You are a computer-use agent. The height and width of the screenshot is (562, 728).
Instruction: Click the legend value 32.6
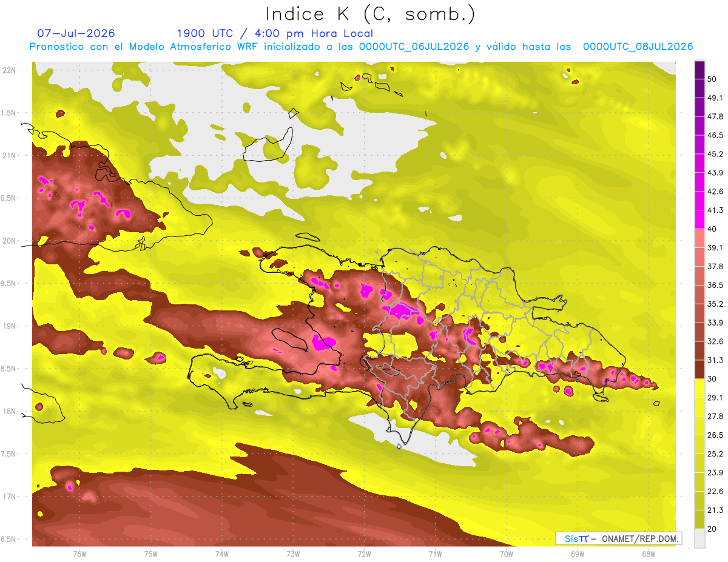point(715,341)
